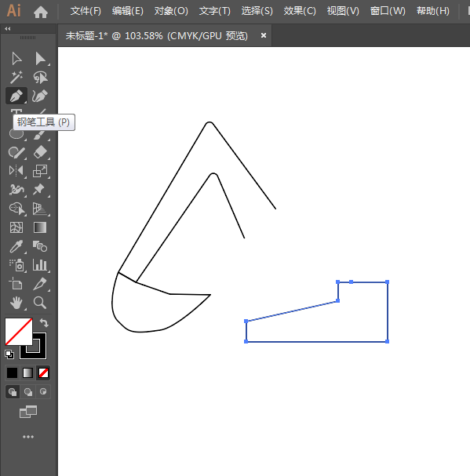Choose the Width/Warp tool
470x476 pixels.
click(16, 190)
